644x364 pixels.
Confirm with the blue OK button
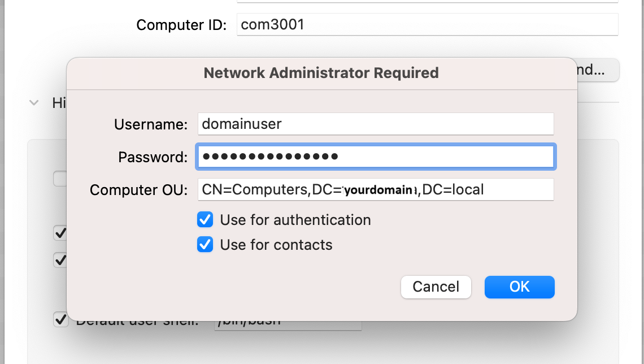pos(520,287)
